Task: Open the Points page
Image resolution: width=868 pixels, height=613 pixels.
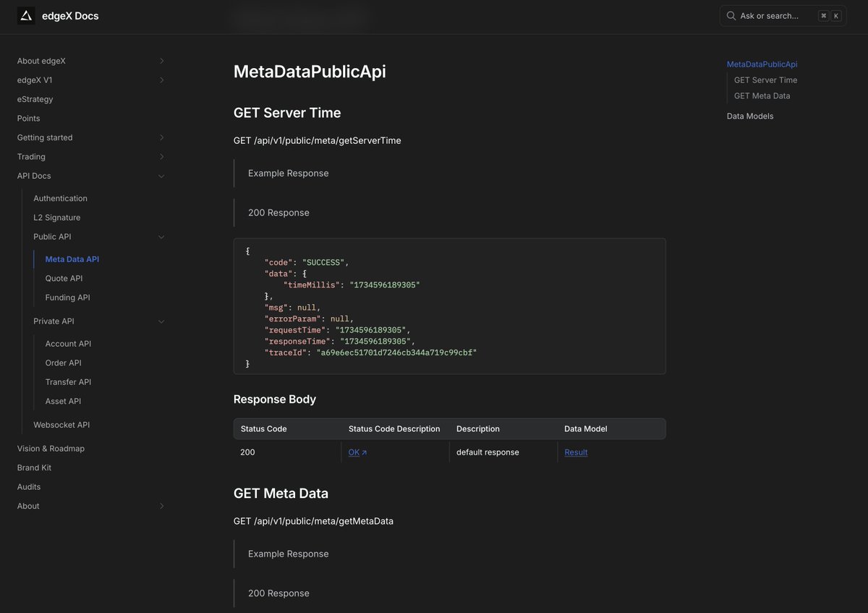Action: coord(29,118)
